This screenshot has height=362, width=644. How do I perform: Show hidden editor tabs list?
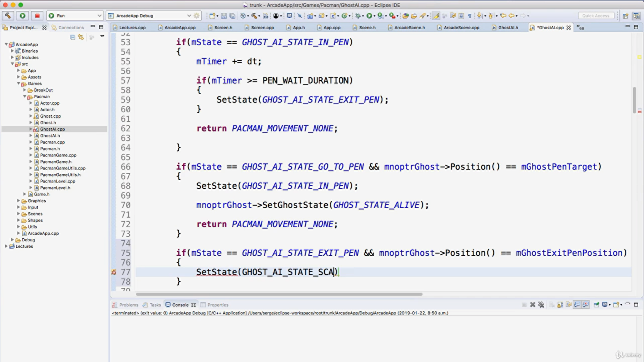pyautogui.click(x=580, y=27)
